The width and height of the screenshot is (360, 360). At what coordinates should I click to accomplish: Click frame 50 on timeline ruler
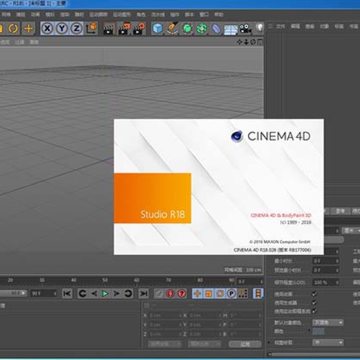click(x=105, y=280)
